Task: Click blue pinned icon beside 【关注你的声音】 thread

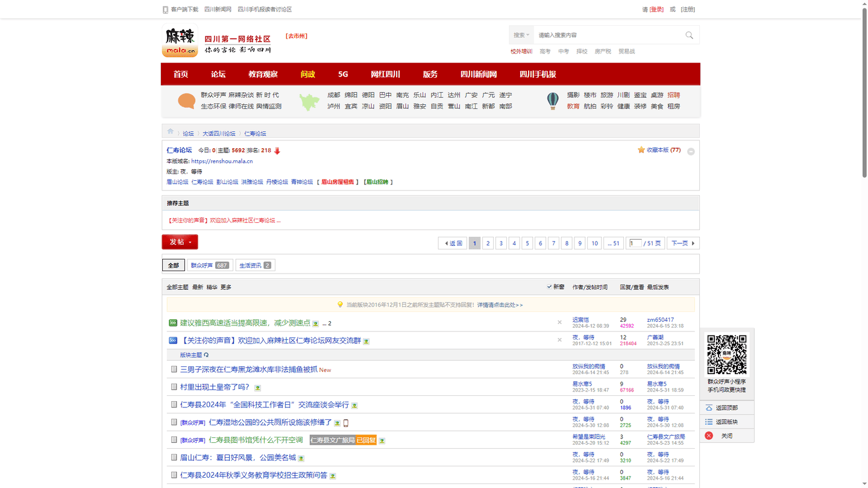Action: tap(173, 340)
